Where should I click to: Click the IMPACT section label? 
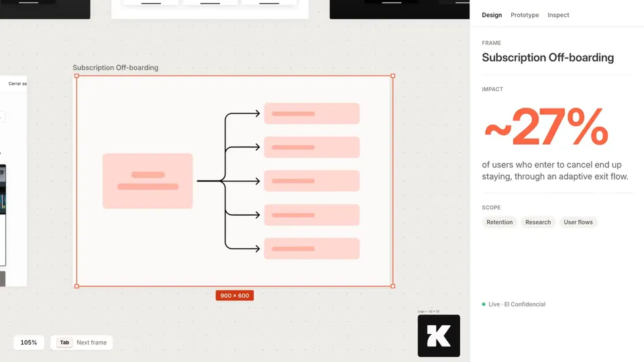492,89
